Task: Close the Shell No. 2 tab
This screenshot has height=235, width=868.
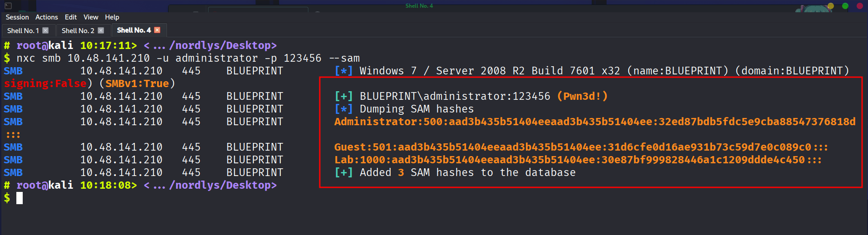Action: pos(101,30)
